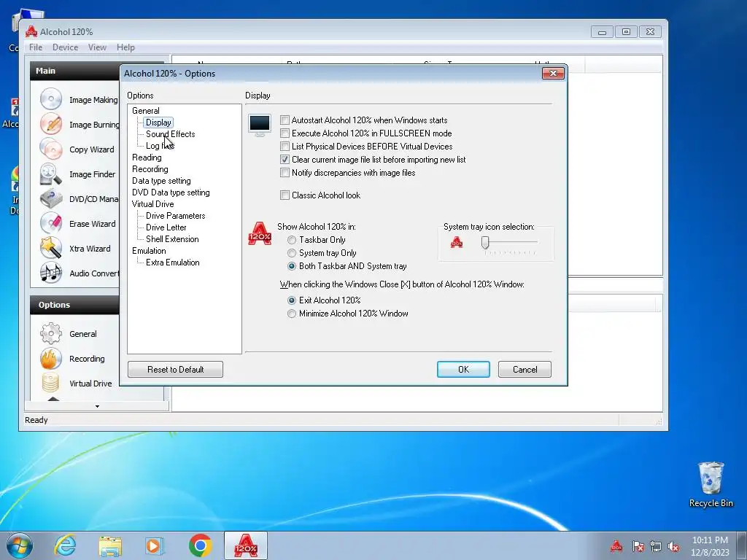Open the Help menu
This screenshot has height=560, width=747.
(125, 47)
